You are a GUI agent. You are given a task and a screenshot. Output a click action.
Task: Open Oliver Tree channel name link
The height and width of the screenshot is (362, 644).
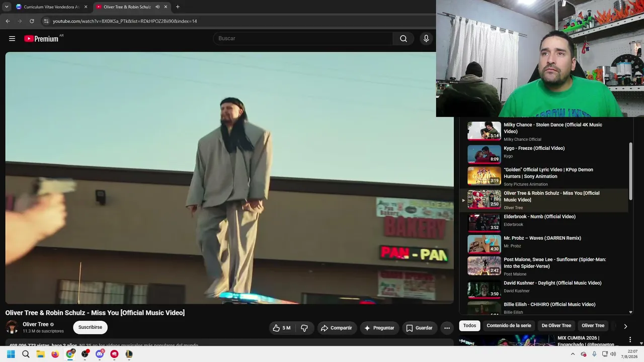36,324
